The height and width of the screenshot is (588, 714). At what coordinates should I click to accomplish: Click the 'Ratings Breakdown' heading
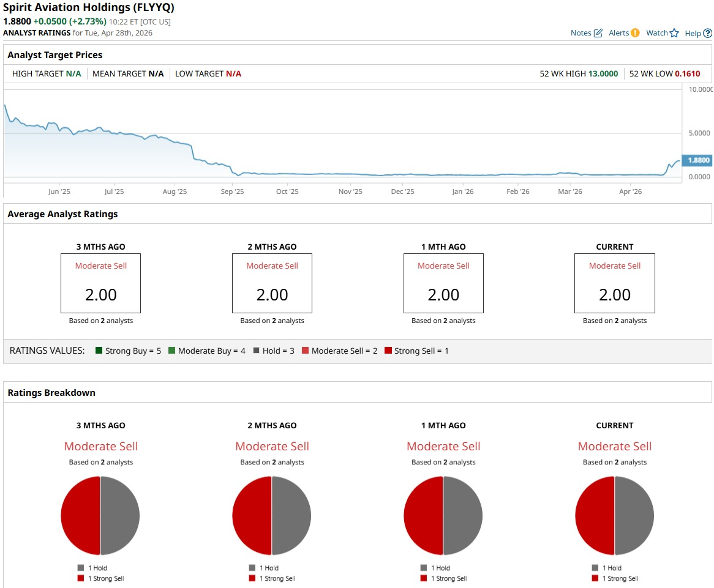(51, 393)
